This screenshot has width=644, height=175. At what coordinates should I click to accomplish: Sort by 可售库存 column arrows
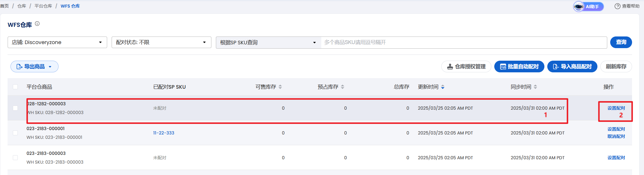tap(280, 87)
